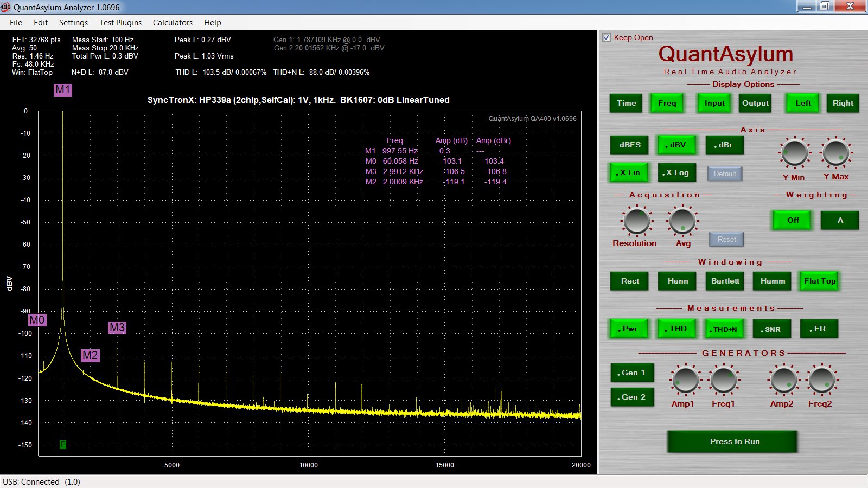
Task: Click the Press to Run button
Action: [x=732, y=441]
